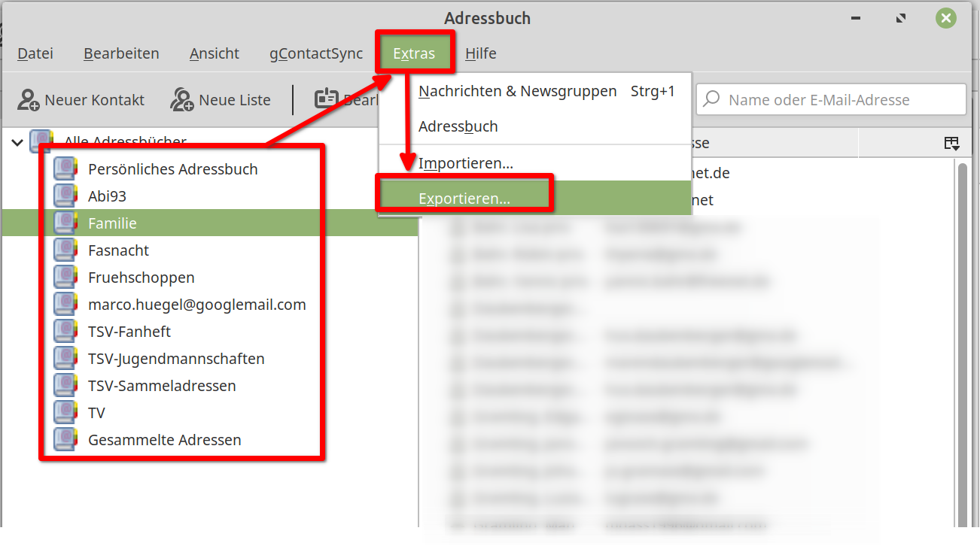The height and width of the screenshot is (546, 980).
Task: Click the contact list vertical scrollbar
Action: point(962,338)
